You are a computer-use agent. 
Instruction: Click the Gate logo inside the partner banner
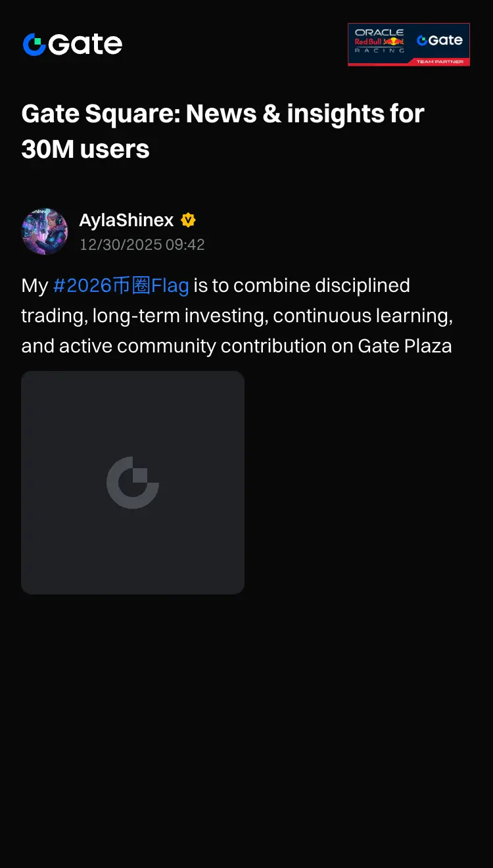click(440, 40)
